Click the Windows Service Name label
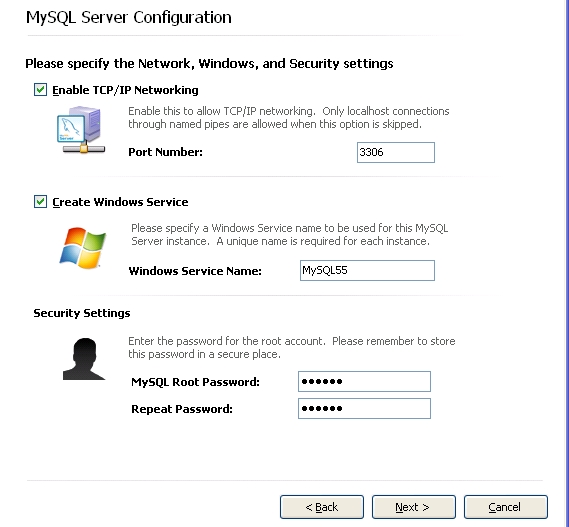Image resolution: width=569 pixels, height=527 pixels. (195, 271)
